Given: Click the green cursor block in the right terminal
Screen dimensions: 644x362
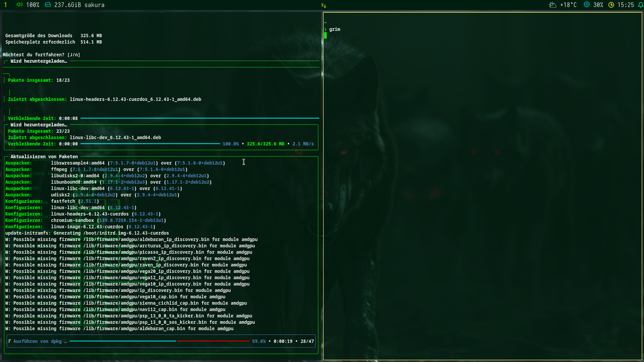Looking at the screenshot, I should (x=325, y=36).
